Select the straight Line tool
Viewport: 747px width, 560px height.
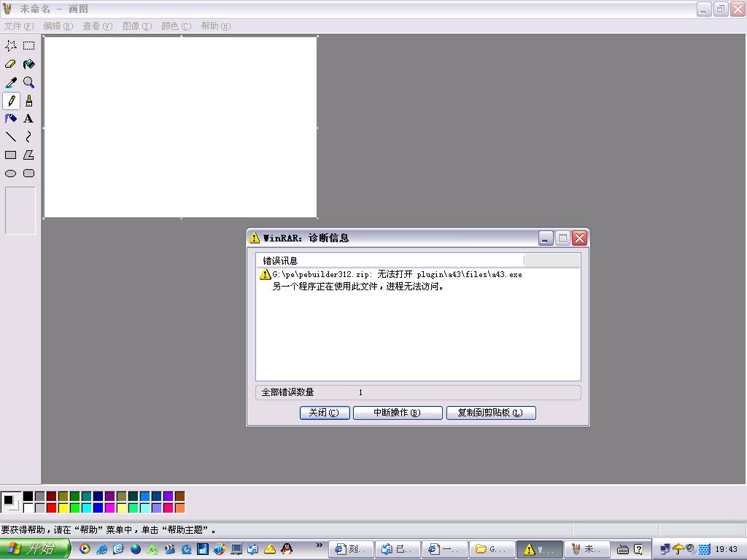(x=11, y=136)
